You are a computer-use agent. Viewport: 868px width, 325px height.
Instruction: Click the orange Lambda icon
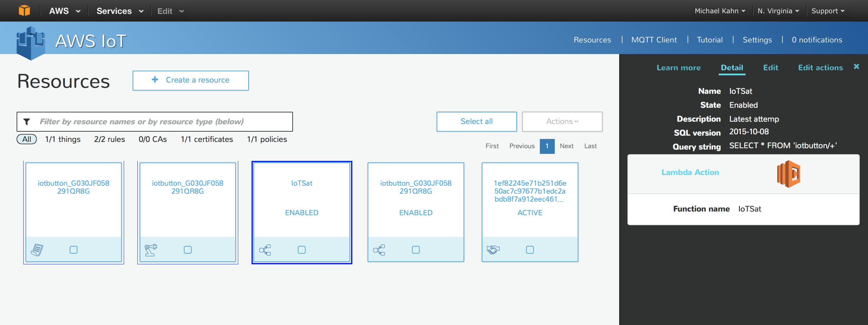788,174
